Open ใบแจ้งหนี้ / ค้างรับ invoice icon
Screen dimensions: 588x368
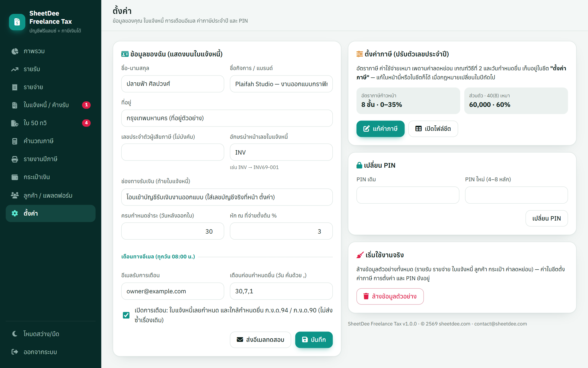tap(15, 105)
